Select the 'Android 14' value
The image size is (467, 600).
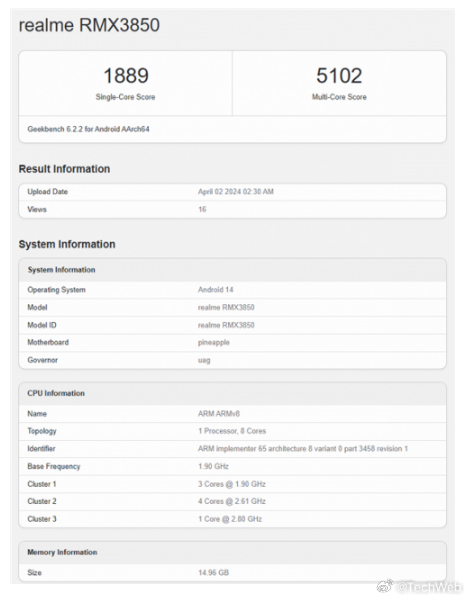point(216,290)
